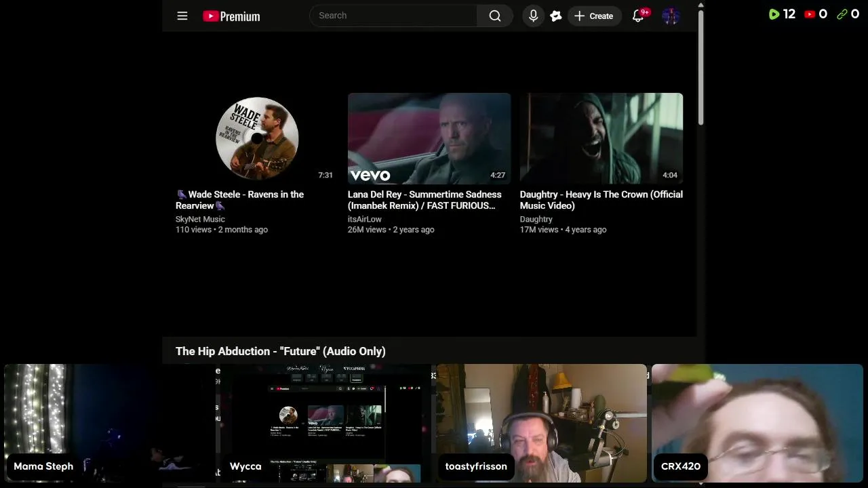The image size is (868, 488).
Task: Select the Wycca screen share tile
Action: click(x=324, y=424)
